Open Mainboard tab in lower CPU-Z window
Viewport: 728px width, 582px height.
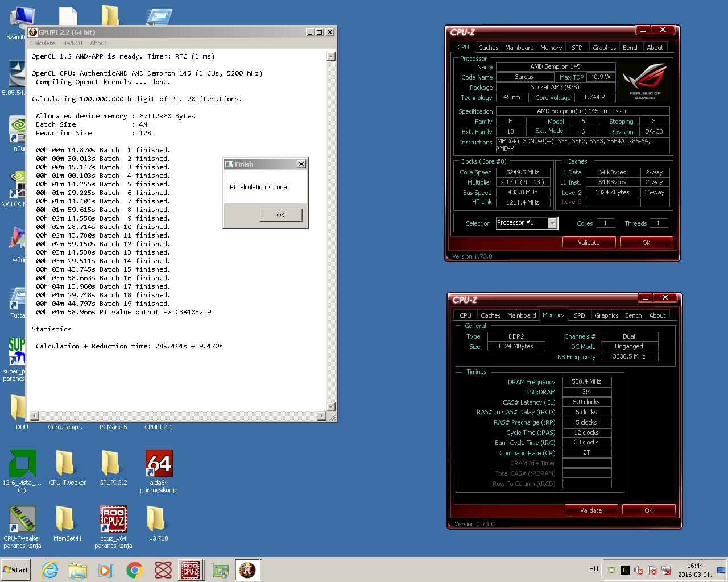[522, 315]
